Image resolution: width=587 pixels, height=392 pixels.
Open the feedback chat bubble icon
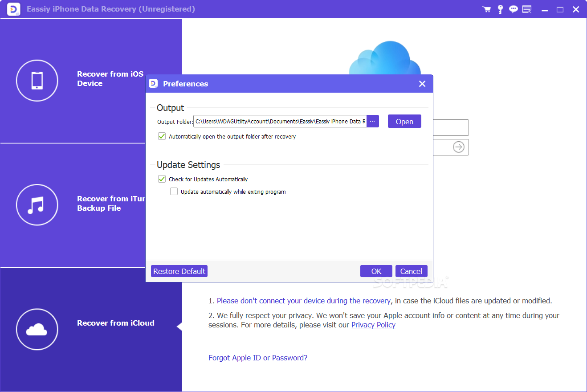514,9
